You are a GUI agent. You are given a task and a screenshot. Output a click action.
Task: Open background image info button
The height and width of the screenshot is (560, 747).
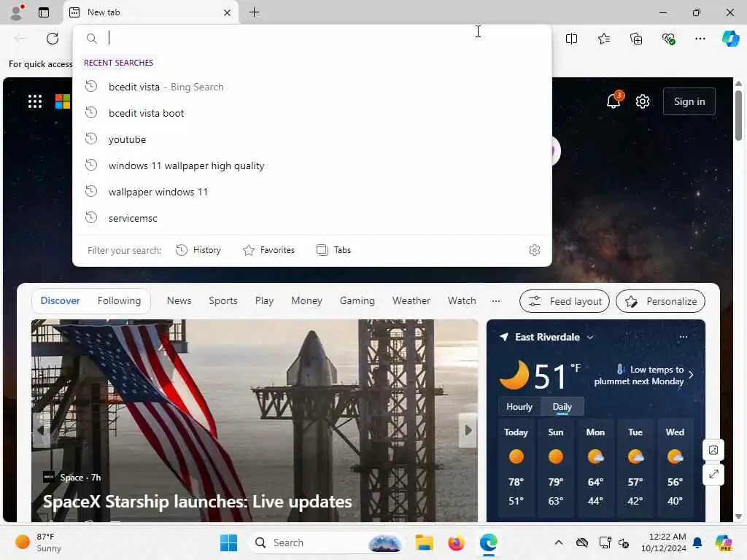(x=713, y=450)
